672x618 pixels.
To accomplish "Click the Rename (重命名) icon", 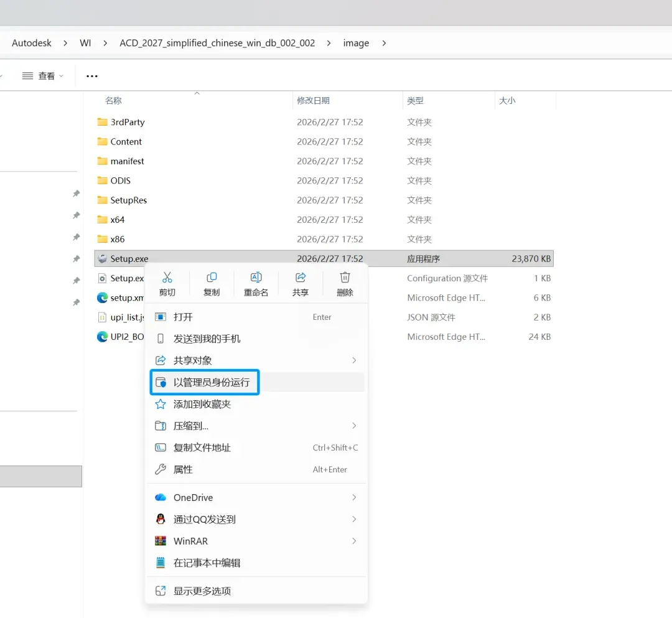I will click(x=256, y=278).
